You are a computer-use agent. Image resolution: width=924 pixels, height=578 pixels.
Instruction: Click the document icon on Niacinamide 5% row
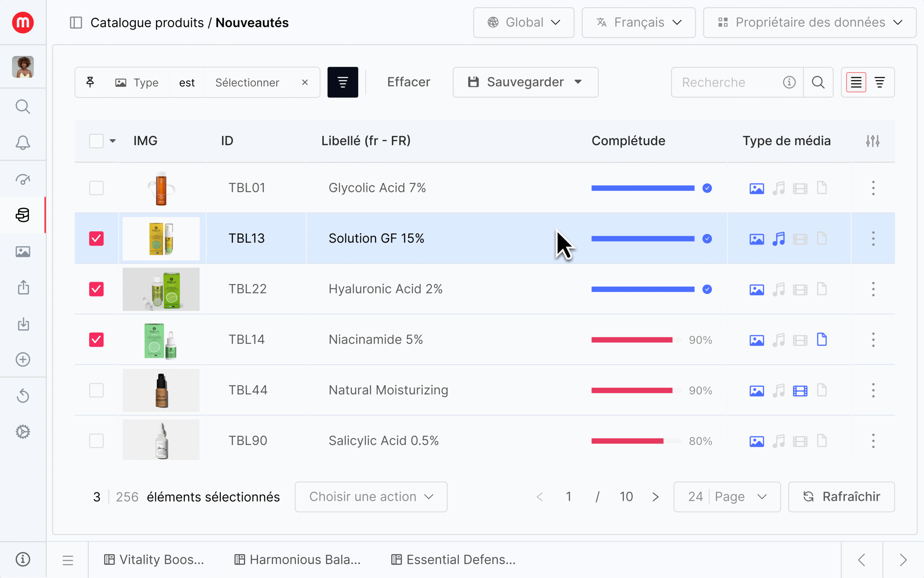click(822, 340)
